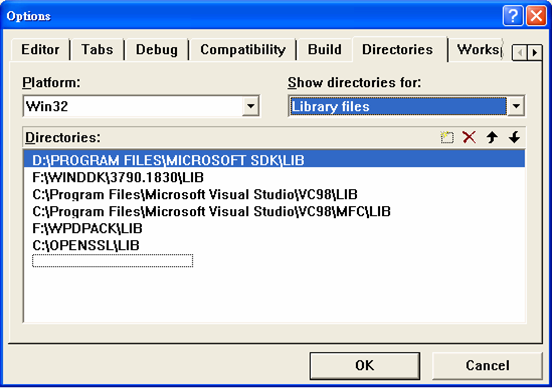Close the Options dialog
The height and width of the screenshot is (388, 552).
[536, 16]
